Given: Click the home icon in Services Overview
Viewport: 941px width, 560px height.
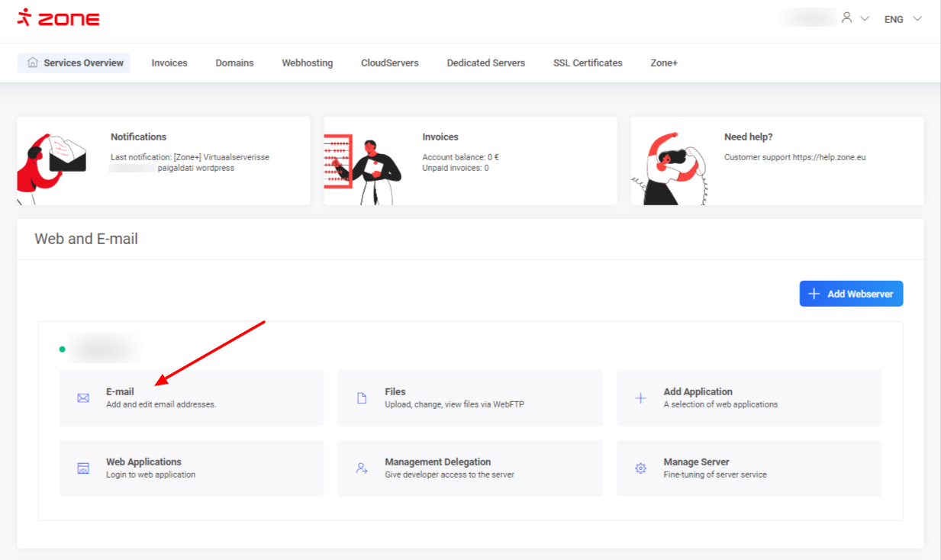Looking at the screenshot, I should [x=33, y=63].
